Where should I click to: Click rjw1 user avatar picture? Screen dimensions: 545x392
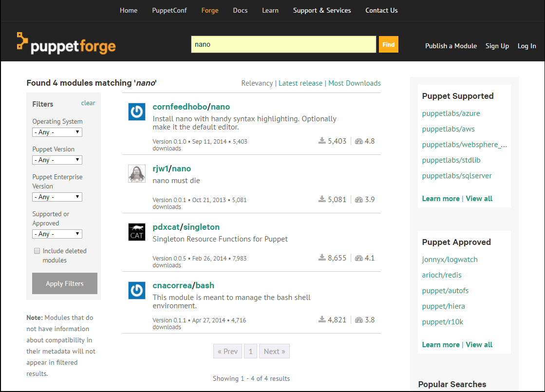136,173
